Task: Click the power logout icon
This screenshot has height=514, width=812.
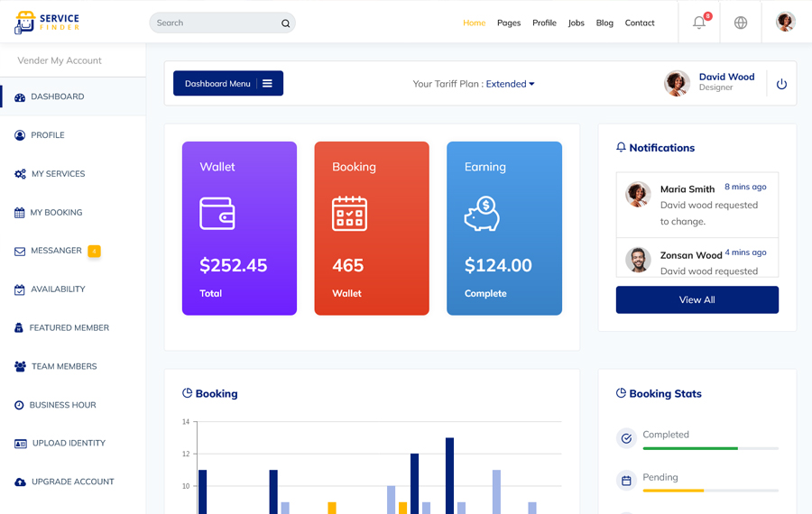Action: (781, 84)
